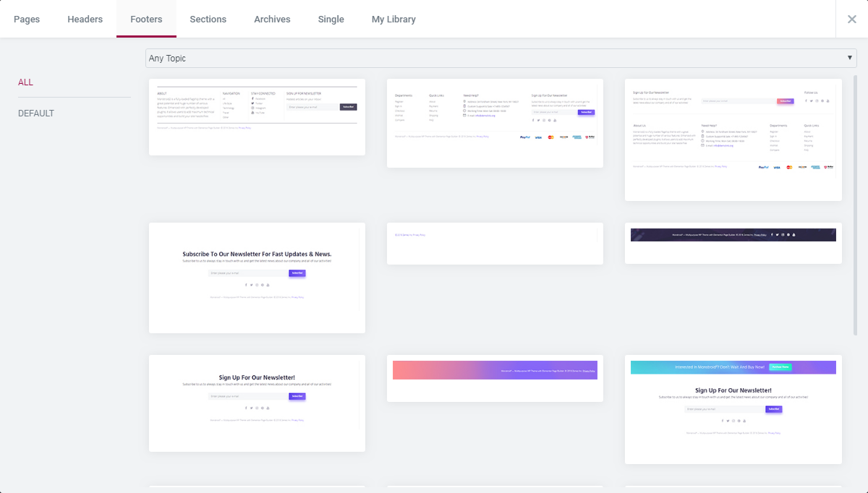This screenshot has height=493, width=868.
Task: Click the template list vertical scrollbar
Action: 856,202
